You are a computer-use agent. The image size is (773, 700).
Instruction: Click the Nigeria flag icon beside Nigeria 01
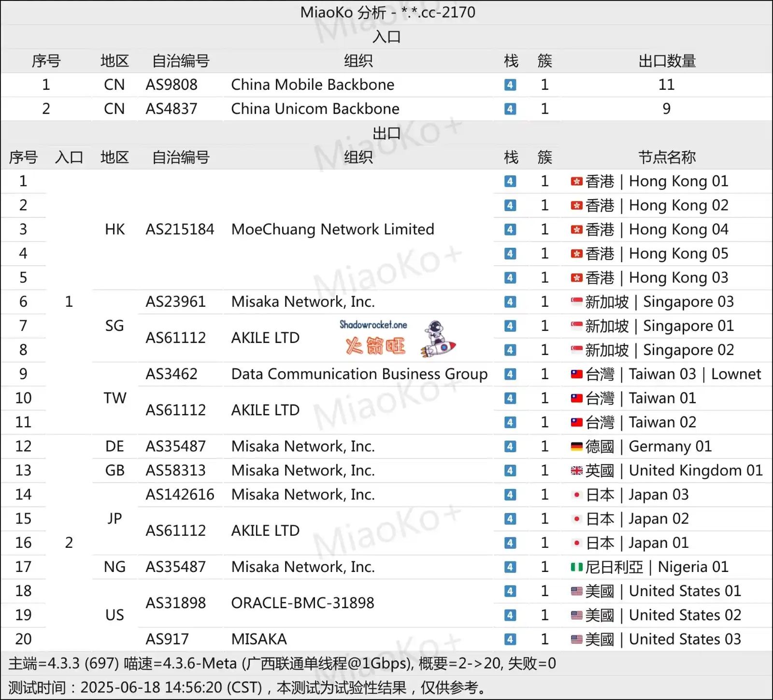(x=576, y=567)
